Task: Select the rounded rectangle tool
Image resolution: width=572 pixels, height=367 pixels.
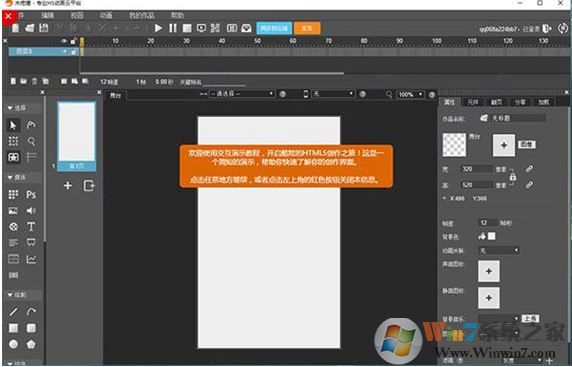Action: 31,328
